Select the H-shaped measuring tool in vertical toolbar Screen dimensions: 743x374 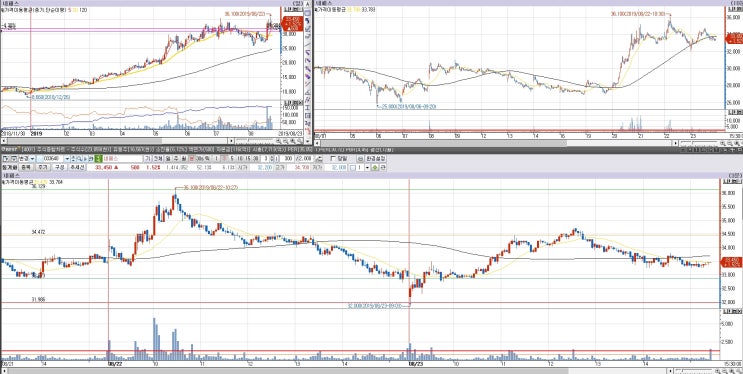(x=308, y=107)
